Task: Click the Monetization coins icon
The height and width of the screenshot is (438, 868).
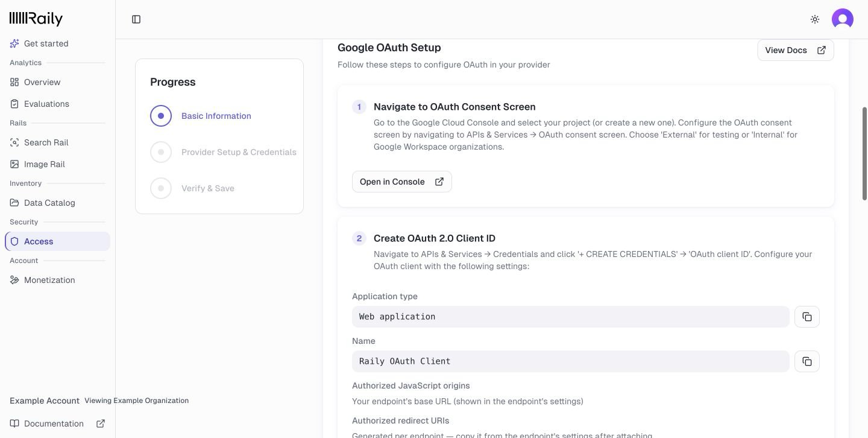Action: [x=14, y=280]
